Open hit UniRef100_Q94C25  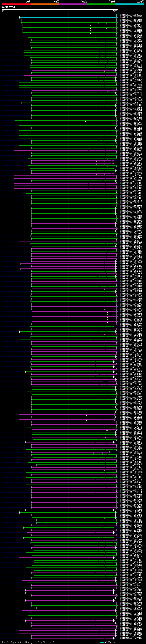tap(131, 15)
